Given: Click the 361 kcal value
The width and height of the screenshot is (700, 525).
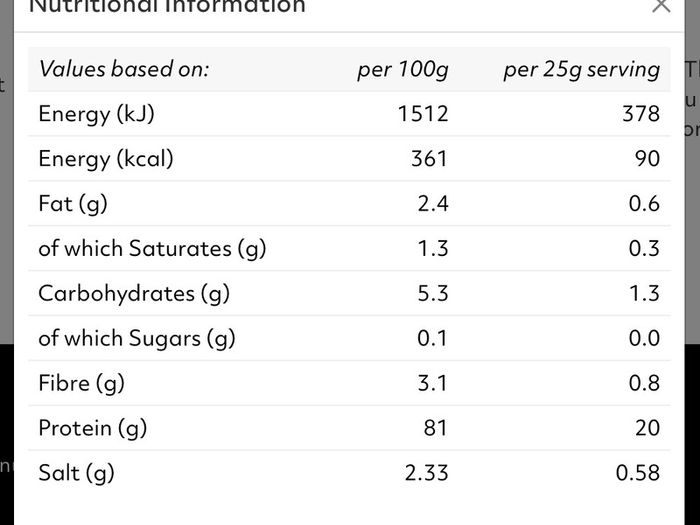Looking at the screenshot, I should 429,159.
